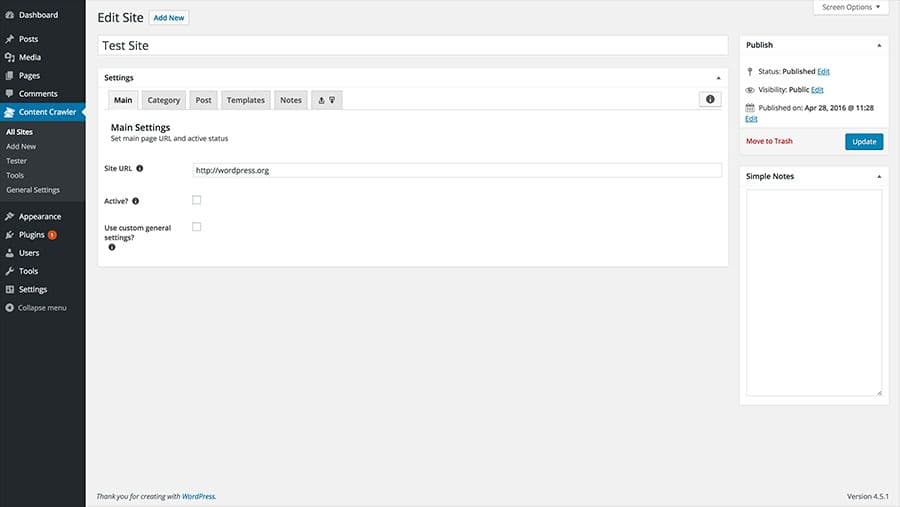Click the Media icon in sidebar
This screenshot has width=900, height=507.
point(9,57)
